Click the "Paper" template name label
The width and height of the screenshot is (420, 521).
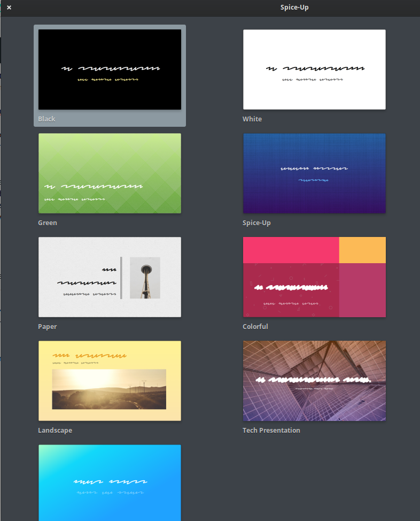coord(48,326)
